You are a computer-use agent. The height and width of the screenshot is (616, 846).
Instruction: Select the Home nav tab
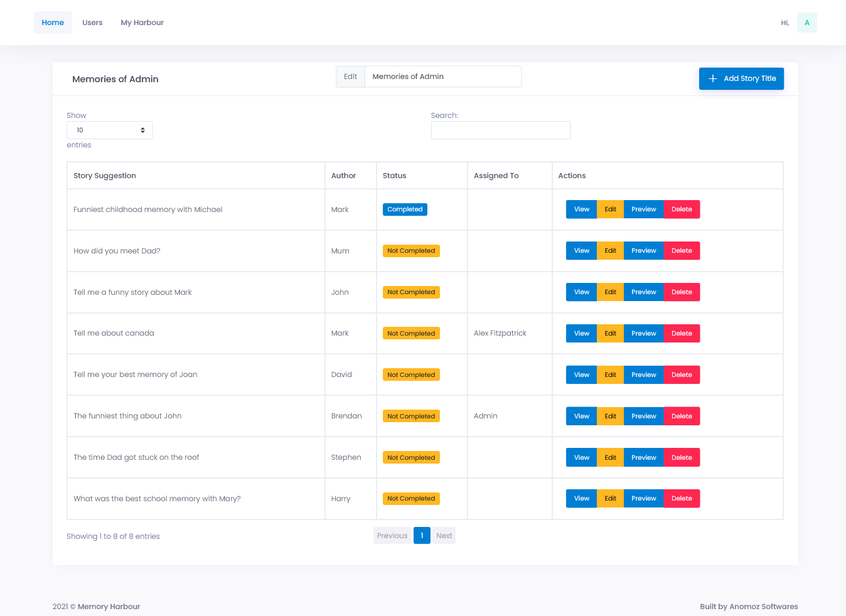pyautogui.click(x=53, y=23)
